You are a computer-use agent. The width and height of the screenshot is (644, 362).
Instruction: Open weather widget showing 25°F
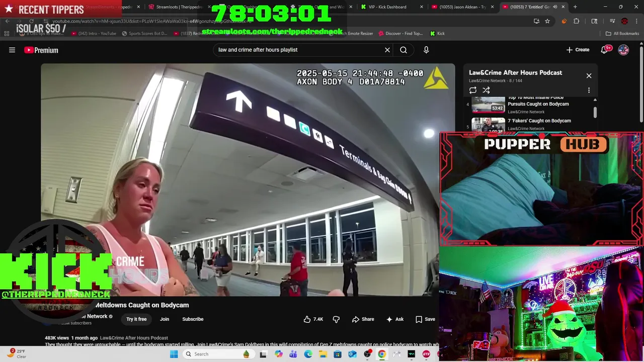[x=17, y=353]
